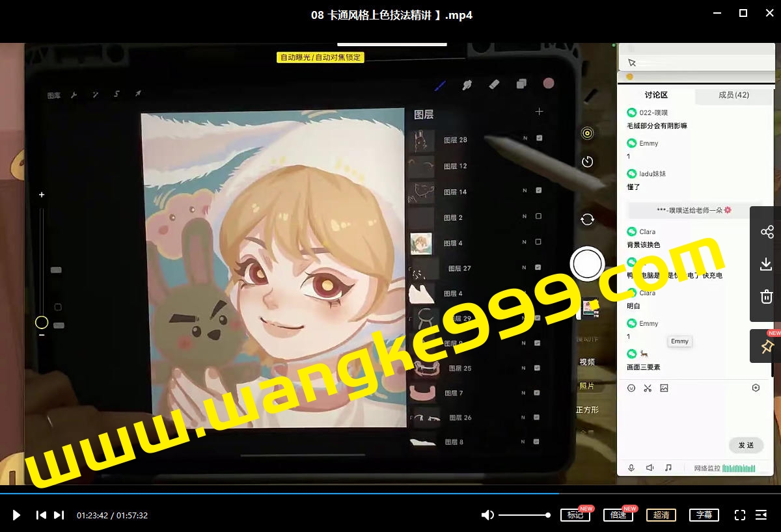
Task: Click Procreate's active color swatch circle
Action: pyautogui.click(x=549, y=84)
